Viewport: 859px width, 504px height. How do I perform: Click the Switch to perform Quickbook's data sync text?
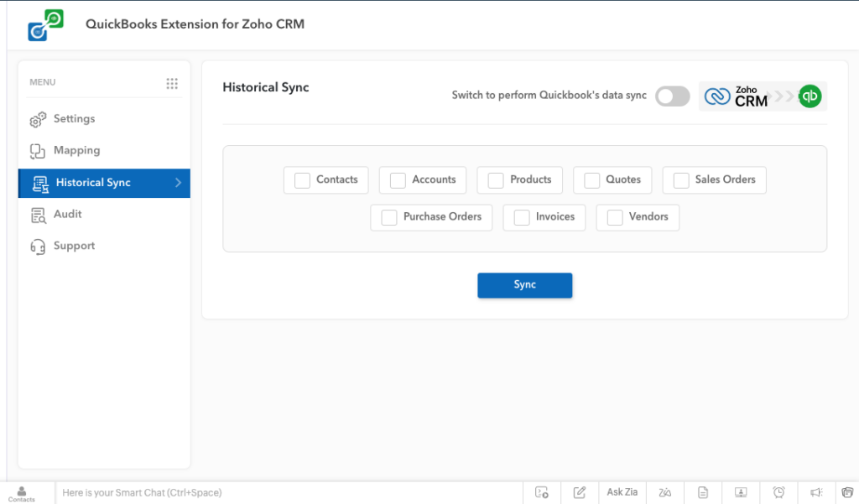point(549,96)
